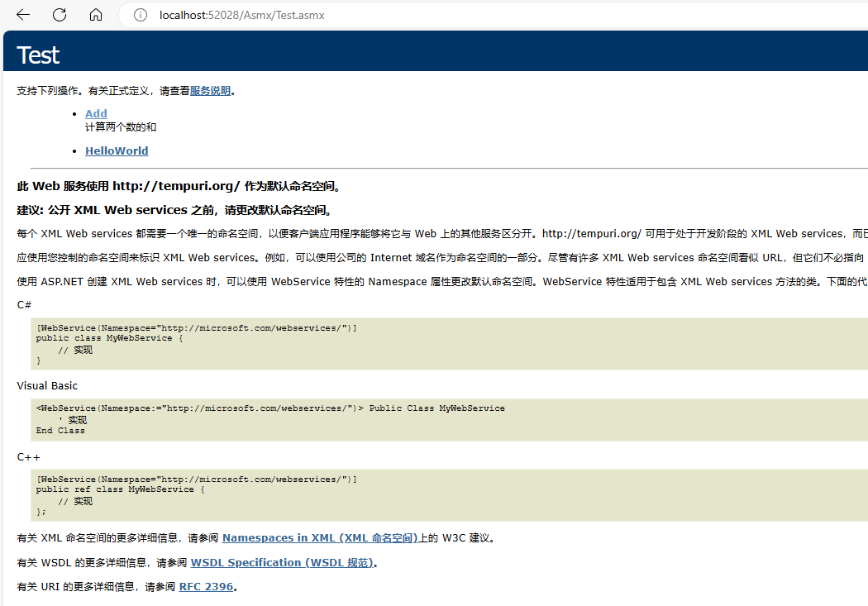Click the C# label above code sample
Image resolution: width=868 pixels, height=606 pixels.
pyautogui.click(x=24, y=305)
